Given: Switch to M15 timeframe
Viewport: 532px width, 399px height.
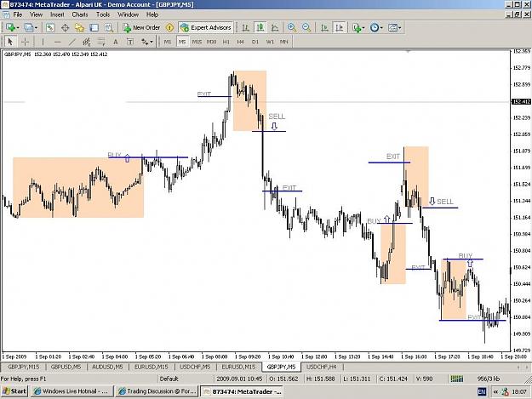Looking at the screenshot, I should pos(197,42).
